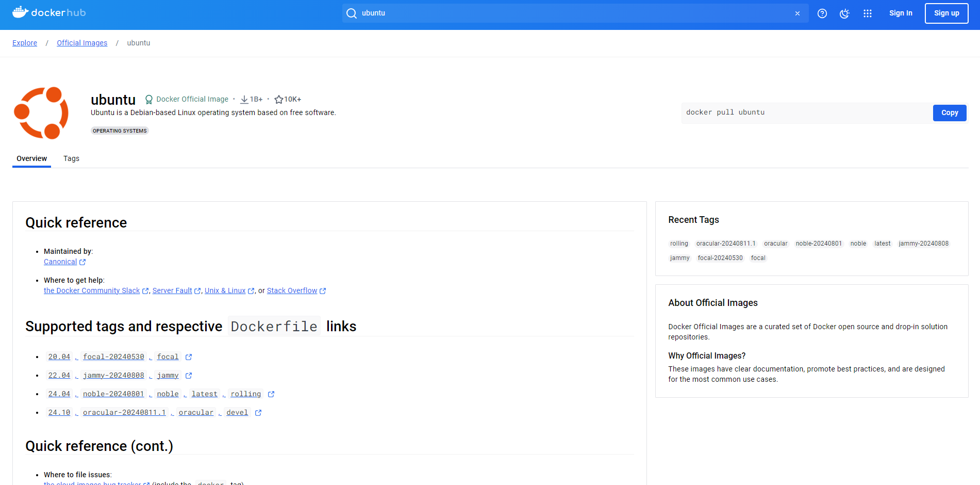
Task: Open the help question mark icon
Action: coord(822,13)
